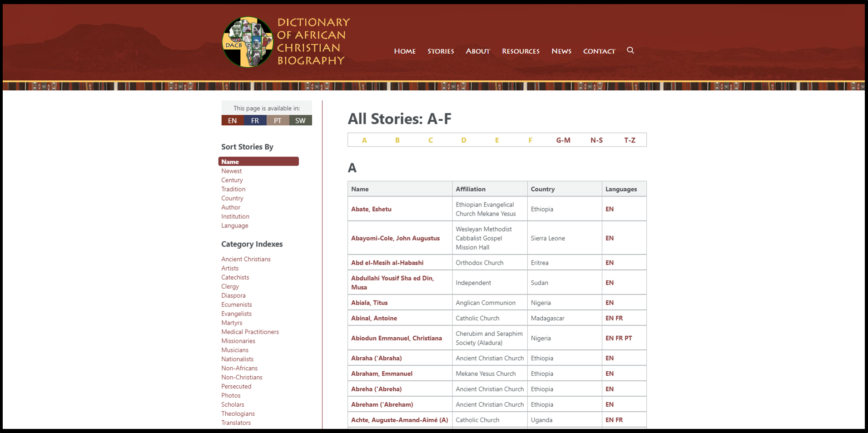Select the letter D in alphabet bar
The height and width of the screenshot is (433, 868).
pyautogui.click(x=463, y=140)
